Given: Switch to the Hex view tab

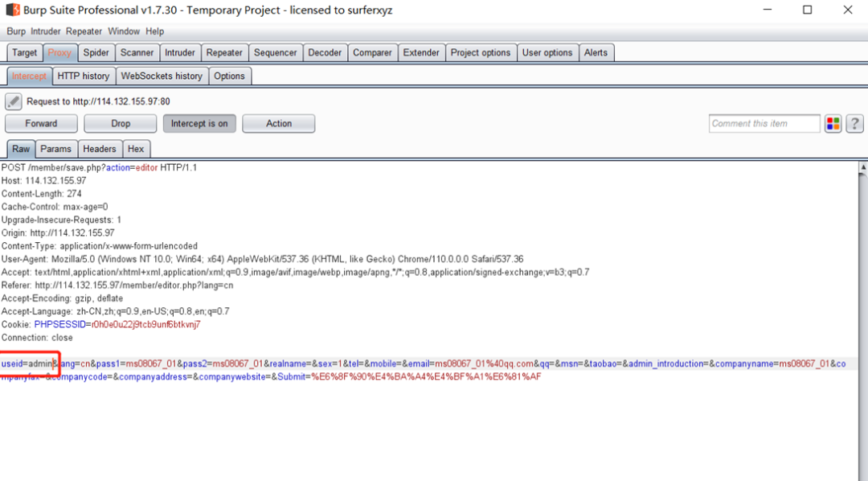Looking at the screenshot, I should (x=136, y=149).
